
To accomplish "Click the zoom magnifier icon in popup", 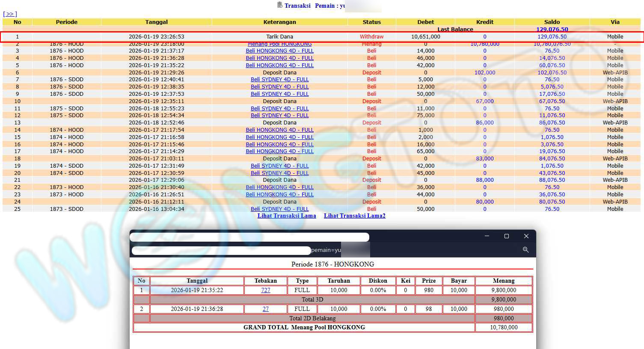I will (525, 250).
